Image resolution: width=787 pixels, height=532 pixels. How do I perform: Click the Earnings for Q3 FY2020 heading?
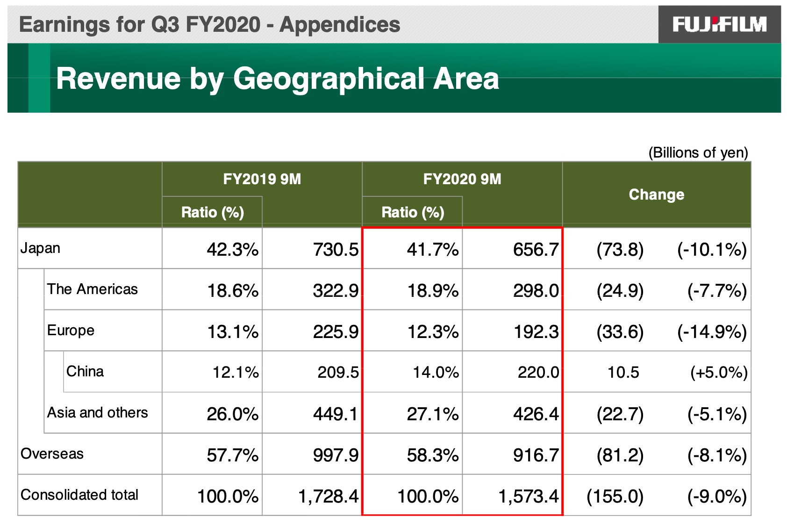(x=209, y=24)
